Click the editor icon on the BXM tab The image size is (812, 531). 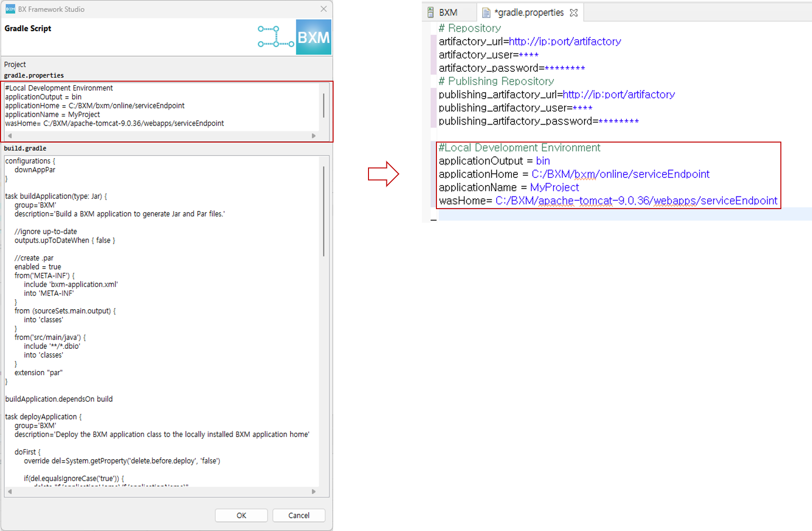430,12
